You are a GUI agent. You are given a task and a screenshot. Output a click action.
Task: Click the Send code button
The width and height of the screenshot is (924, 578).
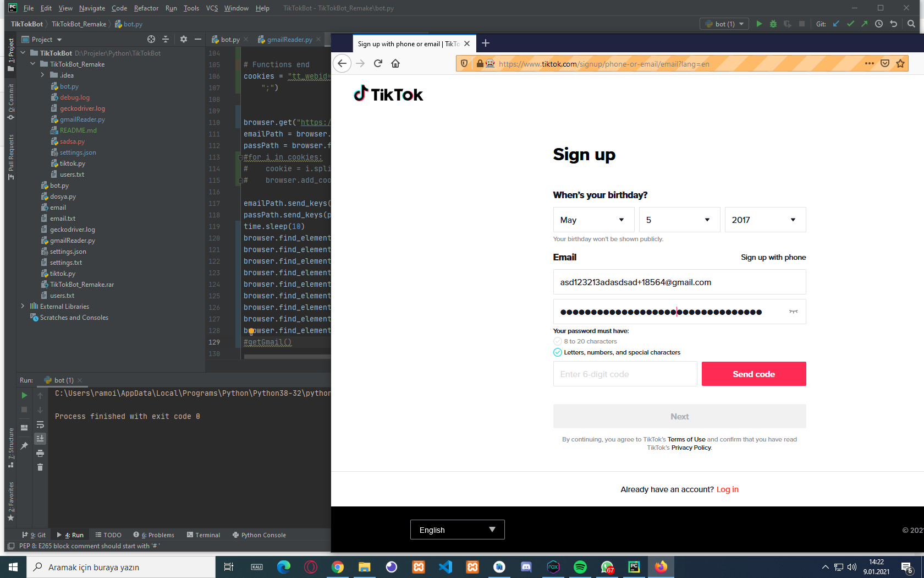[x=754, y=374]
